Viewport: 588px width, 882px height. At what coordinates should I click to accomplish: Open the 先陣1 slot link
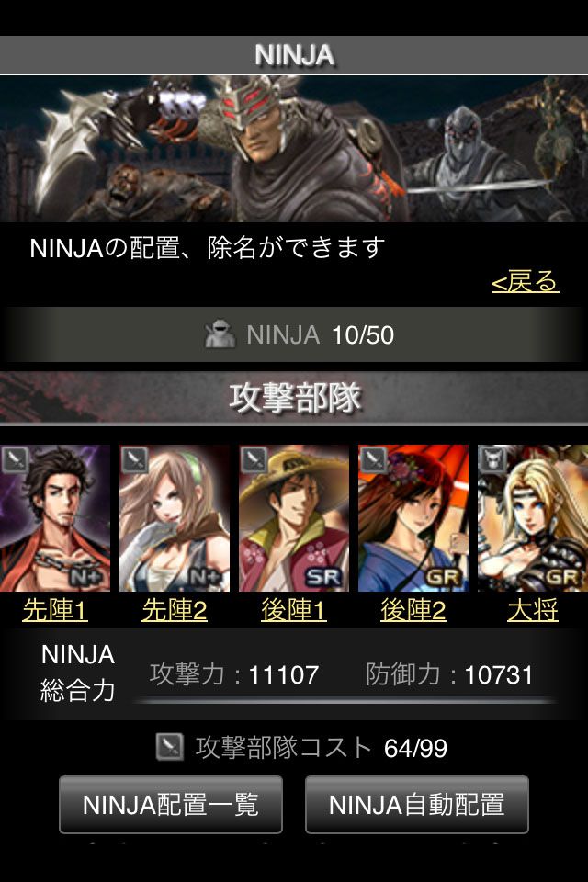pyautogui.click(x=55, y=610)
